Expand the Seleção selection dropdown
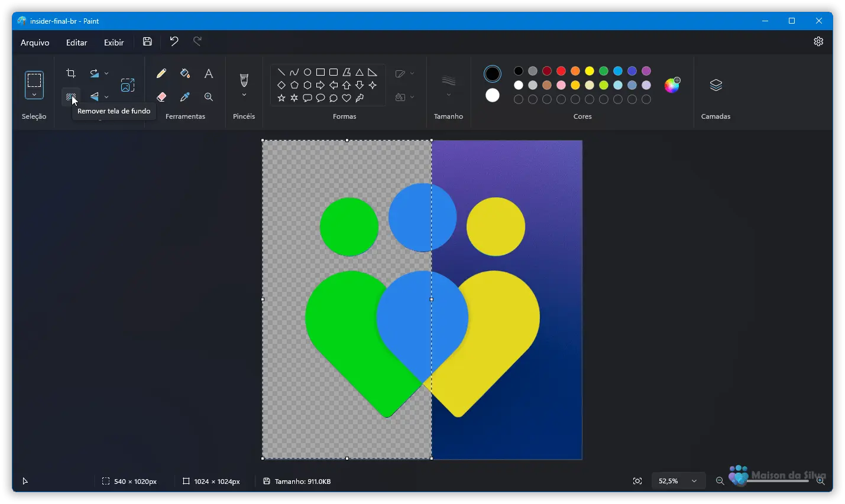Screen dimensions: 845x504 (x=34, y=95)
